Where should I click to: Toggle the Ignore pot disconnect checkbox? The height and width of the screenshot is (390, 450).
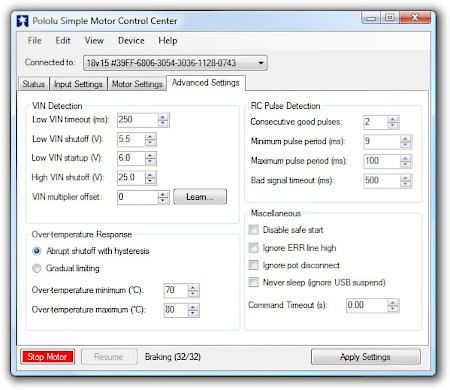pos(254,265)
